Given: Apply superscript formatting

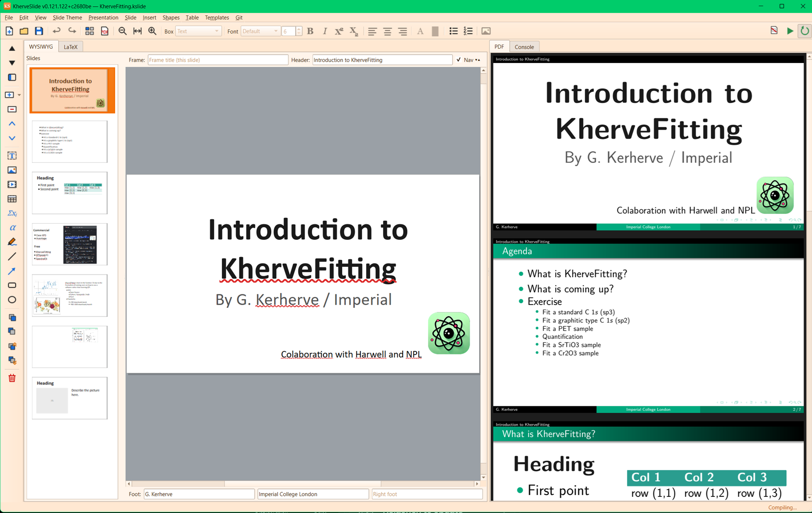Looking at the screenshot, I should tap(339, 31).
